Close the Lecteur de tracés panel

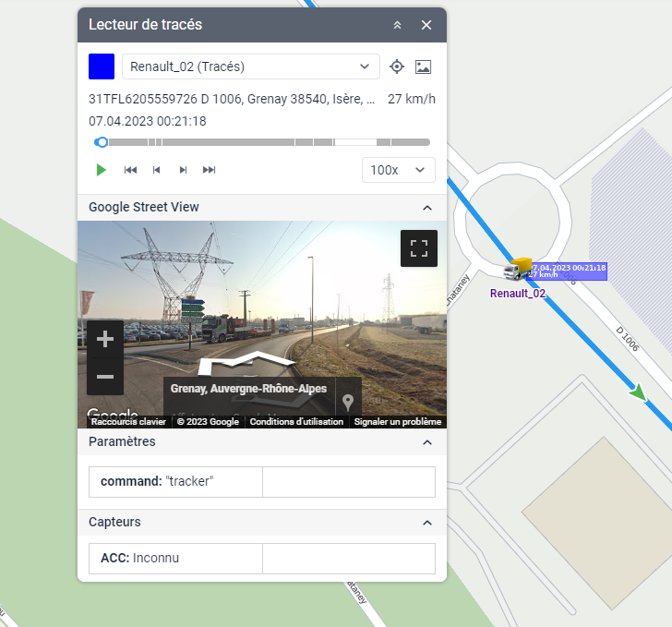[x=426, y=25]
